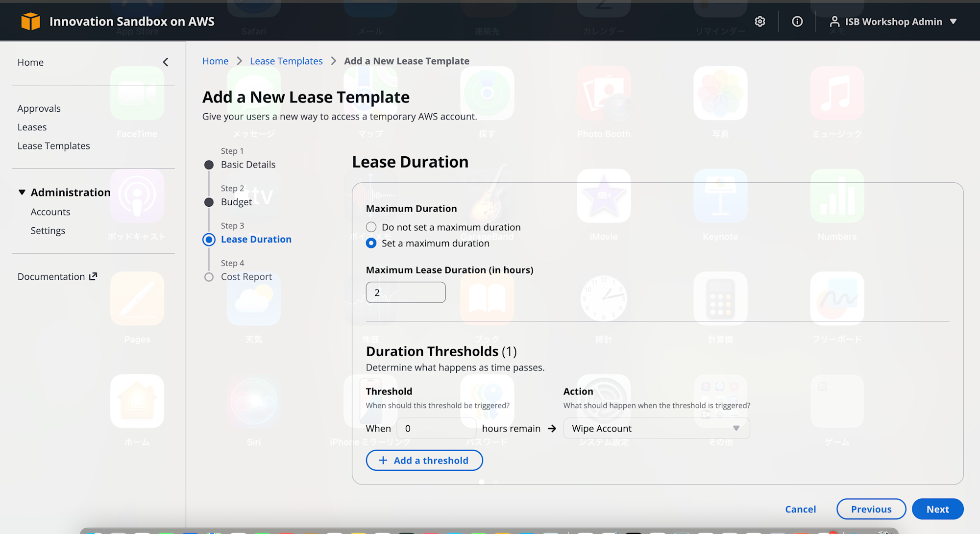
Task: Click the Step 4 Cost Report circle
Action: point(209,277)
